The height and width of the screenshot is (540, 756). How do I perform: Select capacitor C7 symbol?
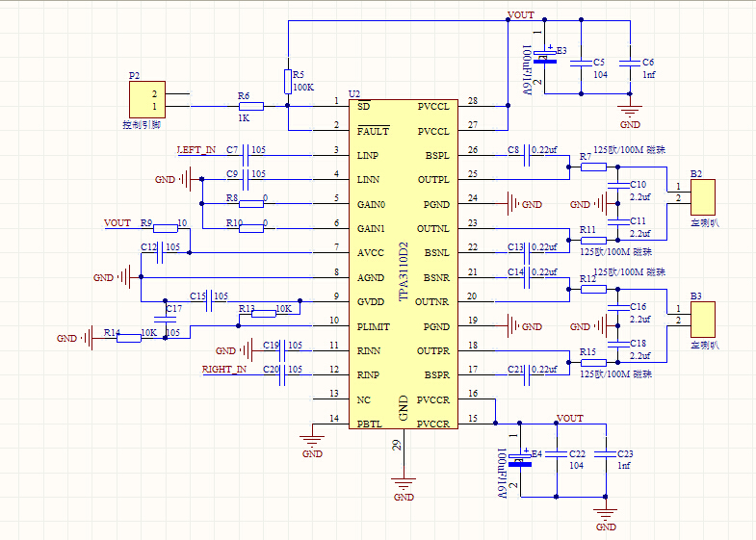(x=245, y=155)
